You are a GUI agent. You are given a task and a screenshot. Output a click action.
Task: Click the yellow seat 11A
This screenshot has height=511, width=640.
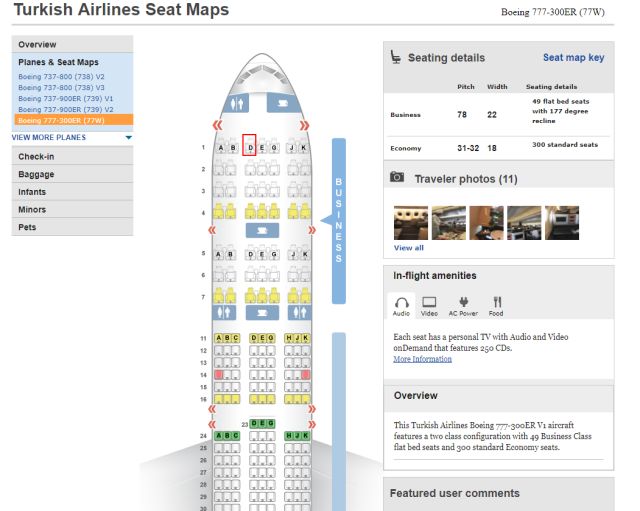pos(218,338)
